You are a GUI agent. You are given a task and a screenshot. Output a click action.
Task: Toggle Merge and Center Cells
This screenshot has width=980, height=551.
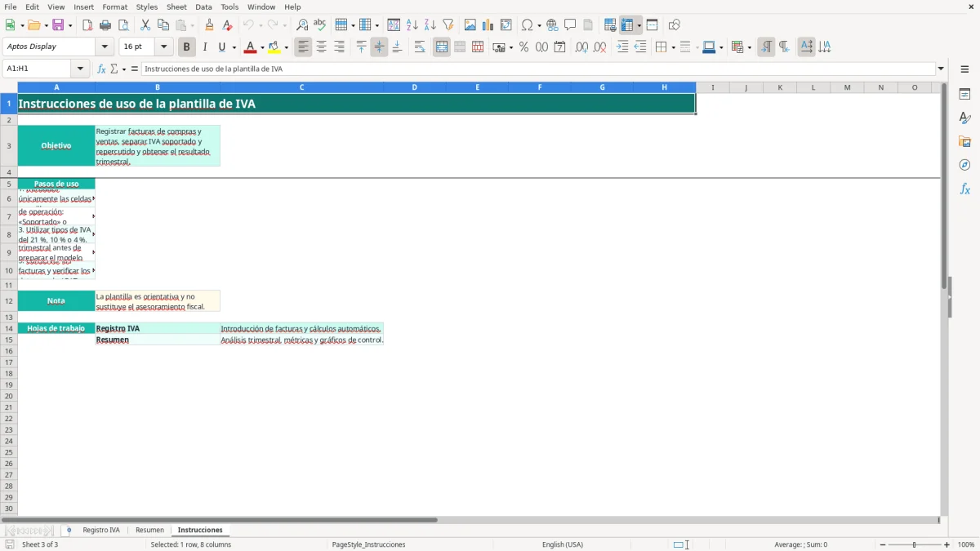[442, 47]
